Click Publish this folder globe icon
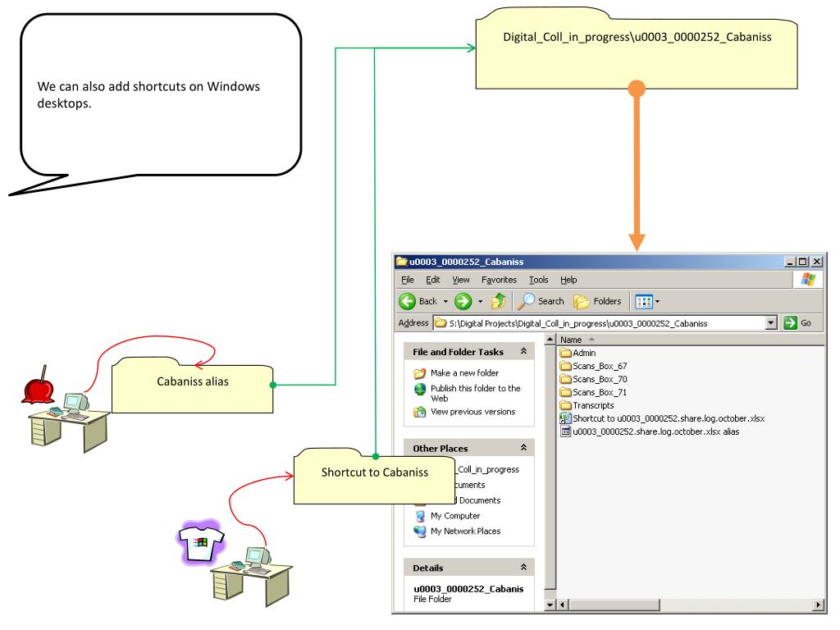Image resolution: width=840 pixels, height=630 pixels. (420, 389)
